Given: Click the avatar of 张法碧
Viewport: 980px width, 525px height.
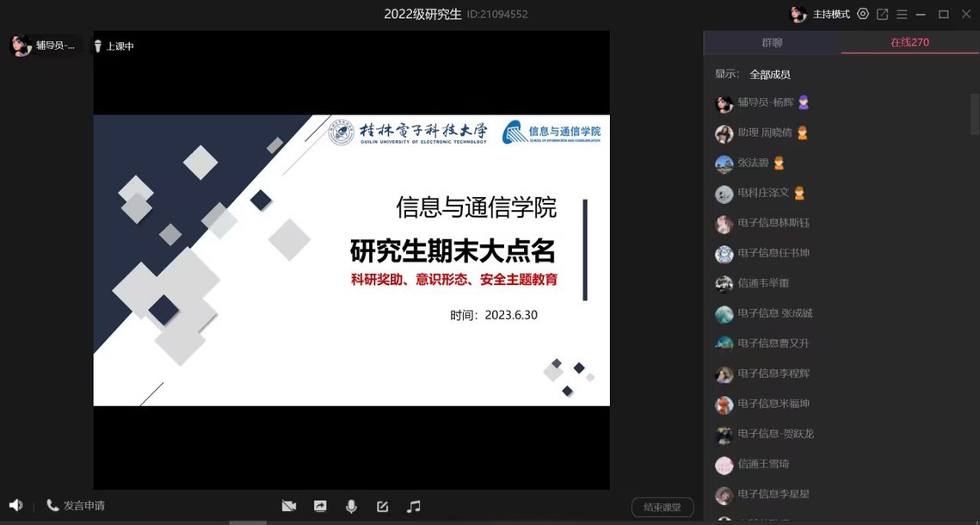Looking at the screenshot, I should tap(724, 164).
